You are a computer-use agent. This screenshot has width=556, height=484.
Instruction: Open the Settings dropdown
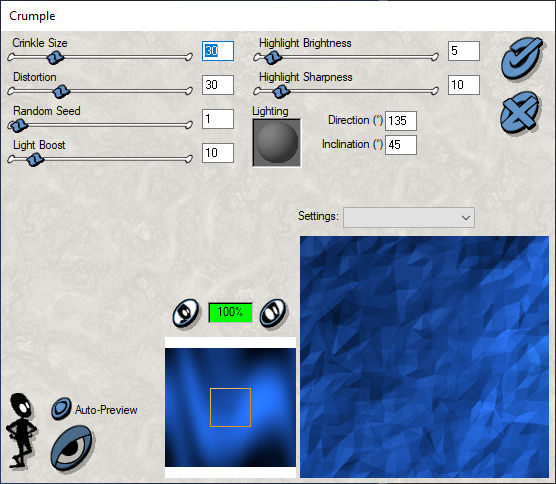(408, 217)
